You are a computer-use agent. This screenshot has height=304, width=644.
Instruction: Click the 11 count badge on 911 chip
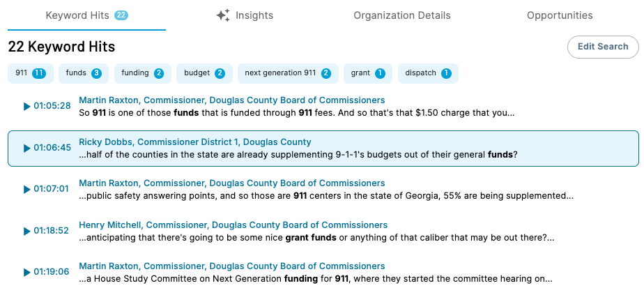(x=39, y=73)
